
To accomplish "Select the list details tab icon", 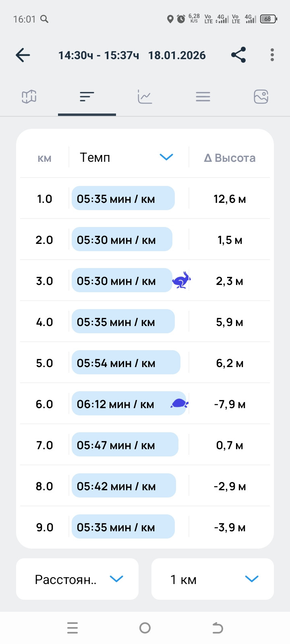I will click(203, 97).
